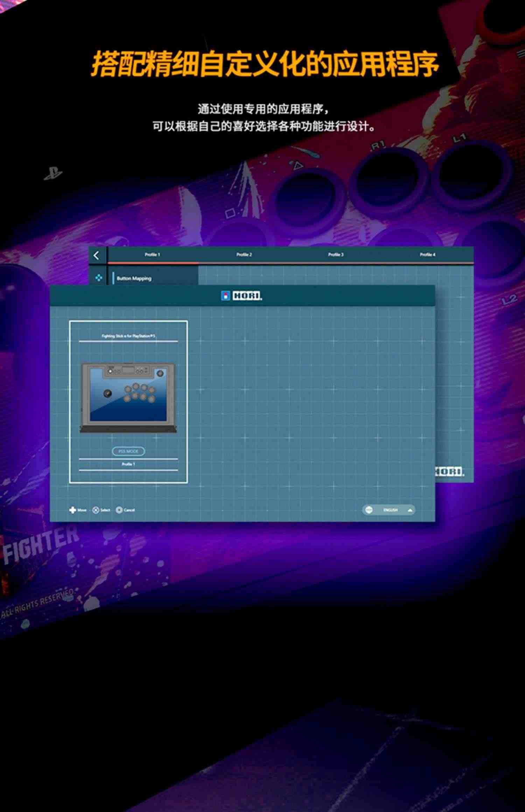Image resolution: width=525 pixels, height=812 pixels.
Task: Click the ENGLISH language label
Action: [390, 510]
